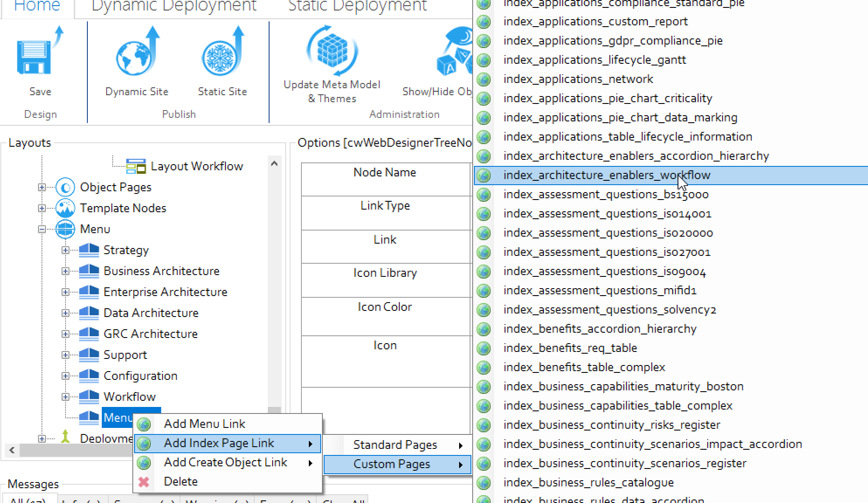Select index_applications_network page entry

[x=578, y=79]
